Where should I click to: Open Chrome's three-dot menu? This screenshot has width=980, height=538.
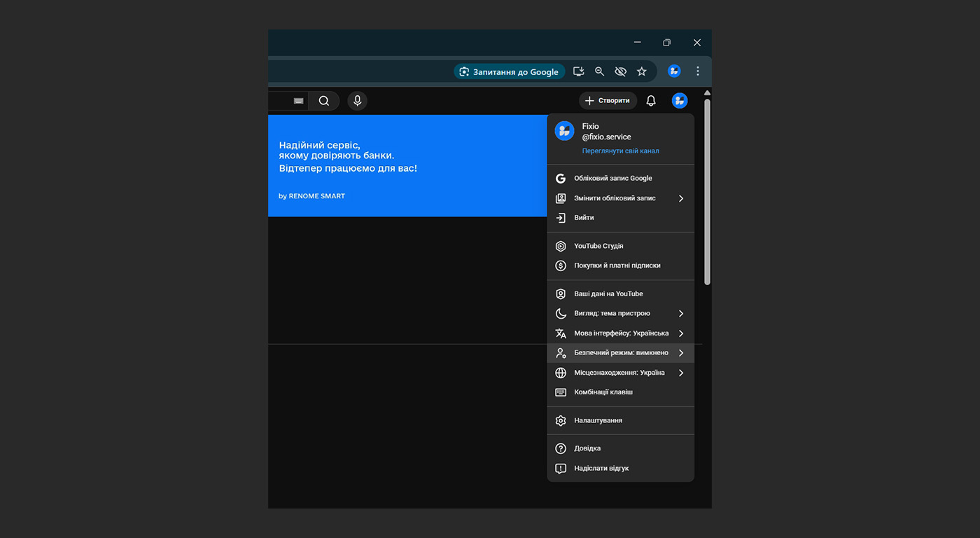[x=697, y=71]
